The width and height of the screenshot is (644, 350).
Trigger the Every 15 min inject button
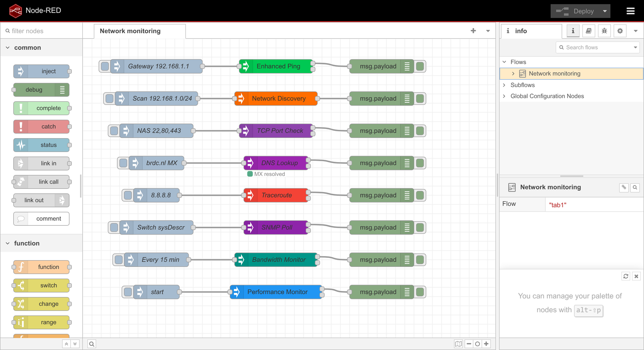pos(119,260)
